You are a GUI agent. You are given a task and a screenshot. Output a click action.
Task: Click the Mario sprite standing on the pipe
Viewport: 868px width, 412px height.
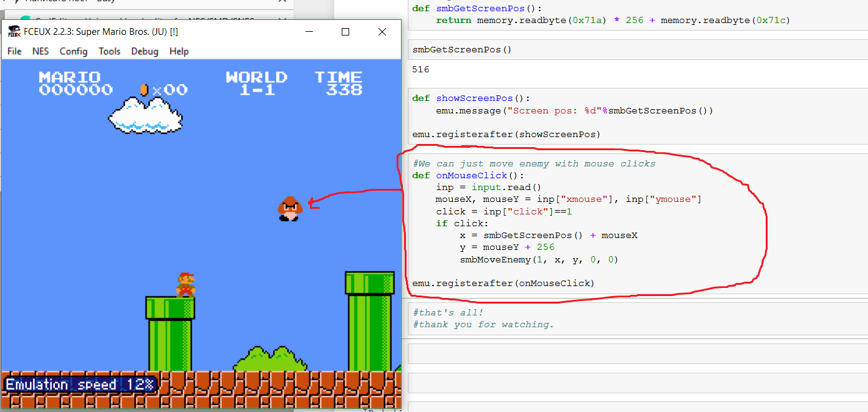(186, 284)
